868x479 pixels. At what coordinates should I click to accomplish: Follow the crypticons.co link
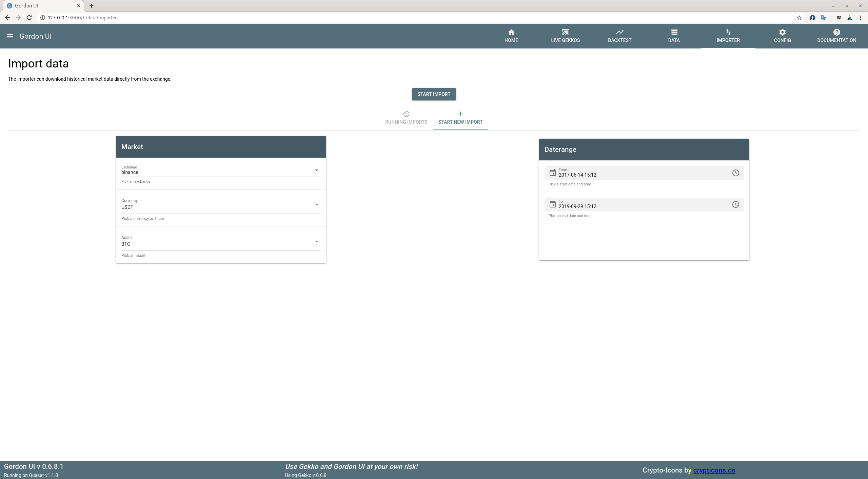[714, 470]
